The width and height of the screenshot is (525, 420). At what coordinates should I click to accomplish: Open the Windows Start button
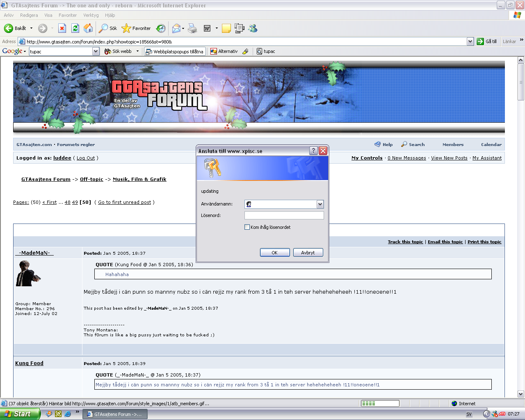click(x=20, y=414)
